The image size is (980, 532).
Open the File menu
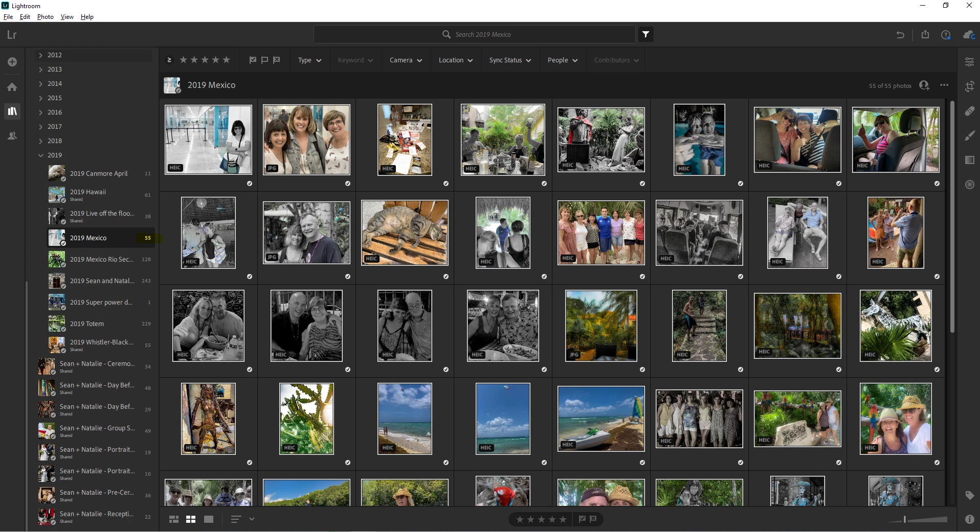pos(8,17)
